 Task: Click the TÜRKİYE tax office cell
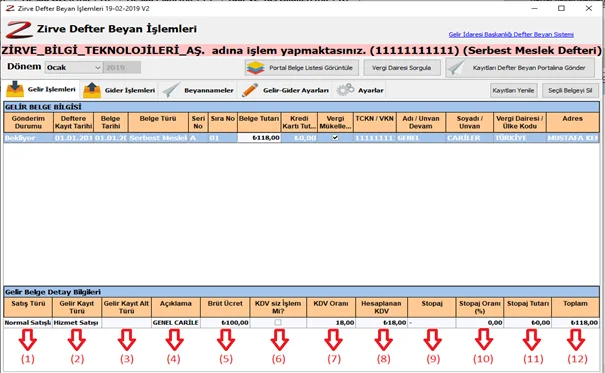[520, 138]
